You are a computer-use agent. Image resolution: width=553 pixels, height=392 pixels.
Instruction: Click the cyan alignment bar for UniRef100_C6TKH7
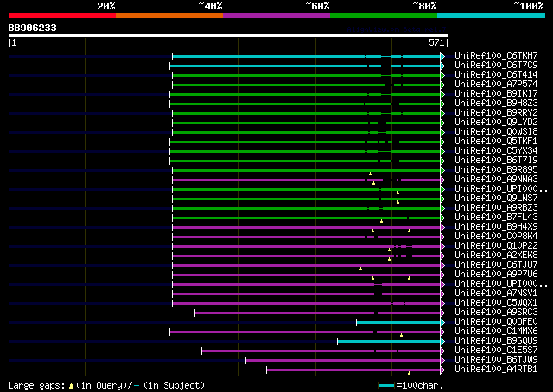pos(306,56)
